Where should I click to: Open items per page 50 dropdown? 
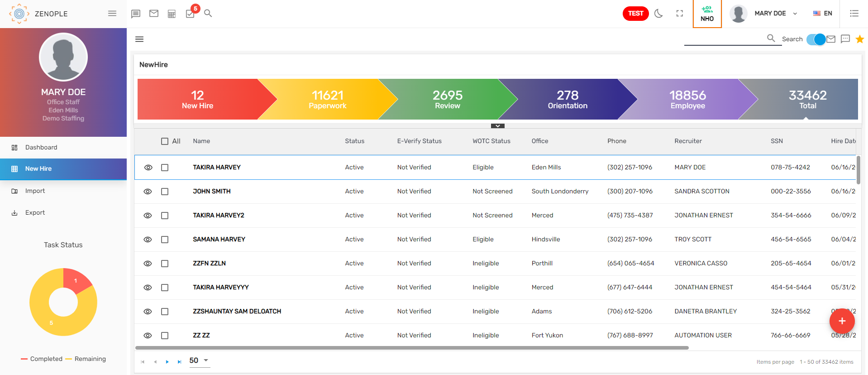[200, 361]
